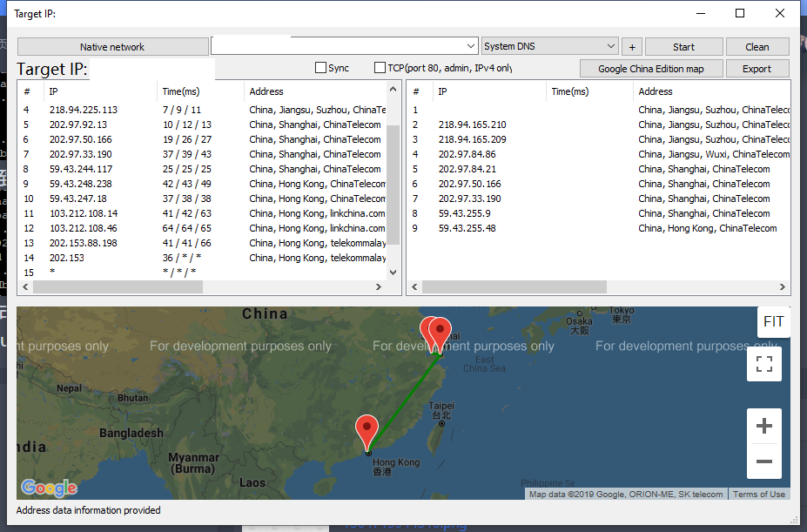807x532 pixels.
Task: Select row with IP 59.43.248.238
Action: (204, 184)
